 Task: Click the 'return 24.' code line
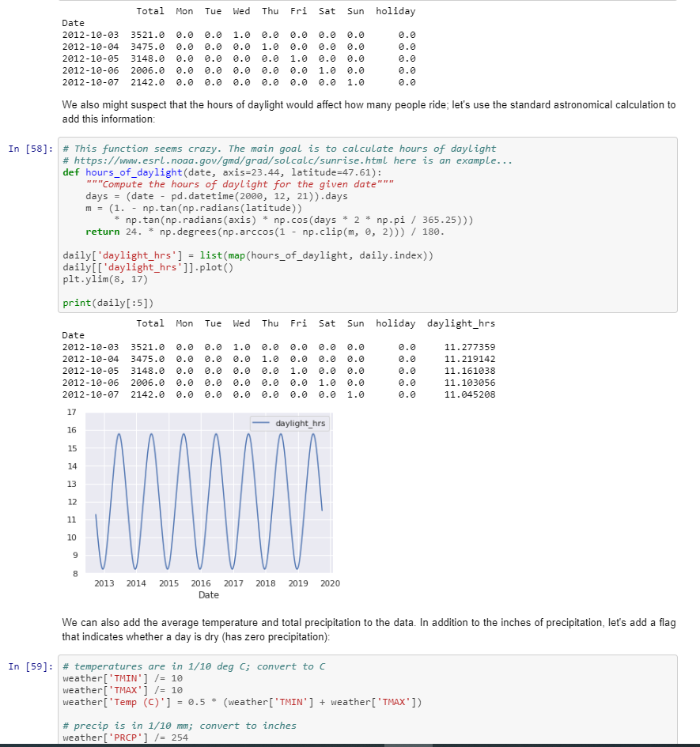coord(265,232)
